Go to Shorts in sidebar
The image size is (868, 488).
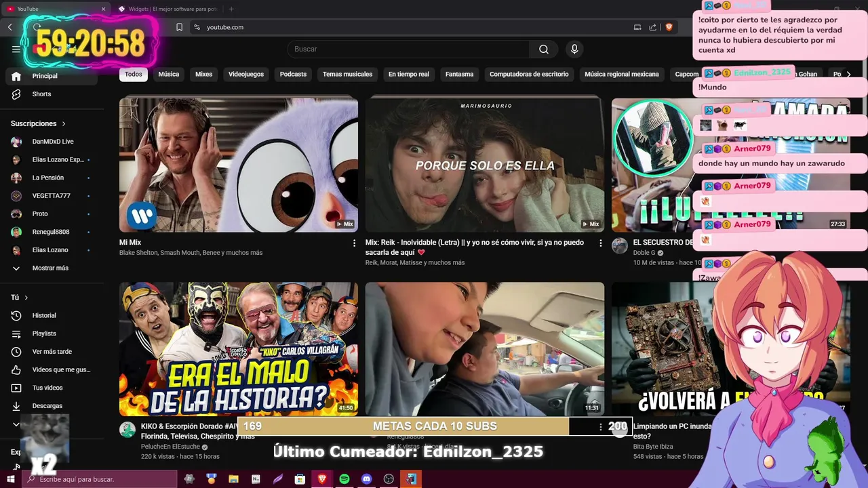pos(52,94)
